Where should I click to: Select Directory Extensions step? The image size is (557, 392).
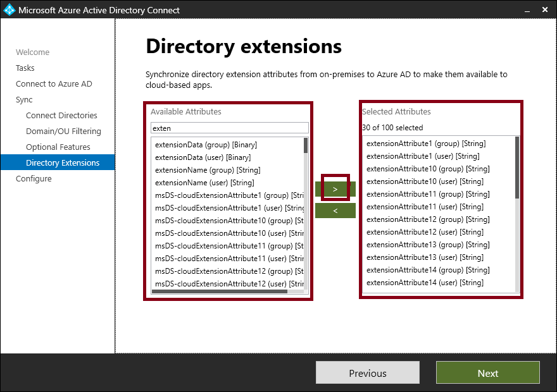(x=58, y=162)
